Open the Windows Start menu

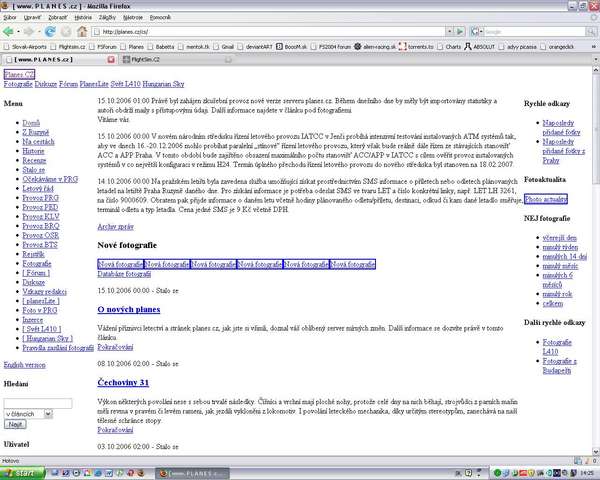click(x=22, y=473)
